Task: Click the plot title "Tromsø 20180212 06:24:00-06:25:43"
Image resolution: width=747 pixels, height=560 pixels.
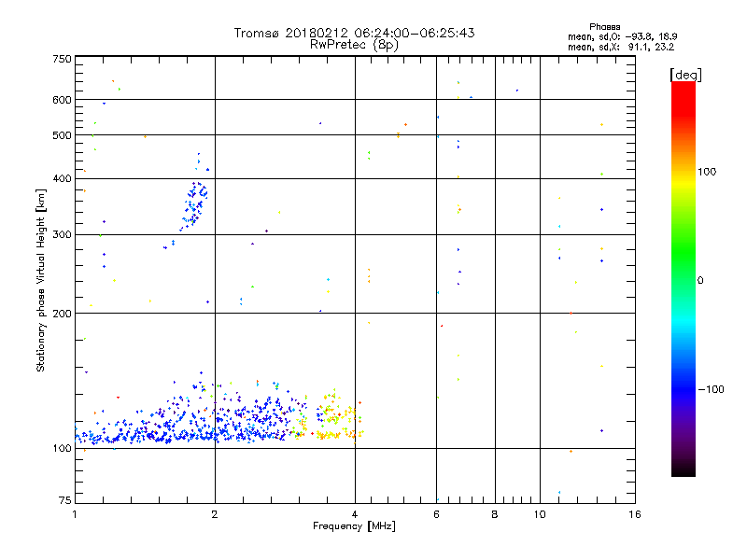Action: (x=354, y=33)
